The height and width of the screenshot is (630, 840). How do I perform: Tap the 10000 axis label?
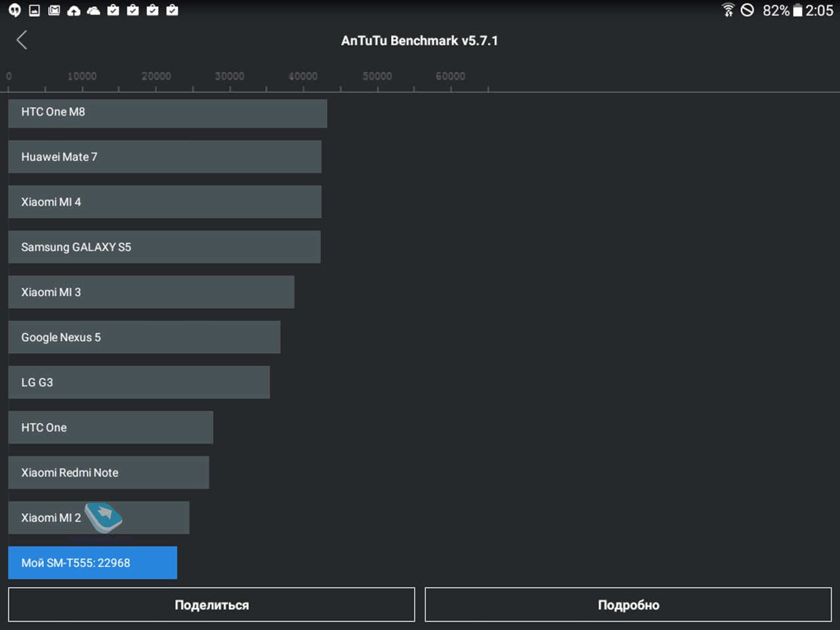pos(82,76)
